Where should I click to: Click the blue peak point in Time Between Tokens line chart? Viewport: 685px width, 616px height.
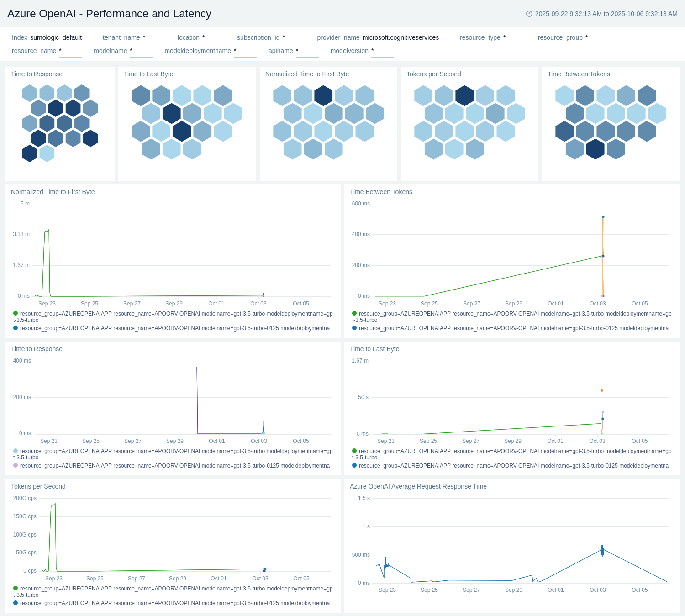[x=603, y=216]
